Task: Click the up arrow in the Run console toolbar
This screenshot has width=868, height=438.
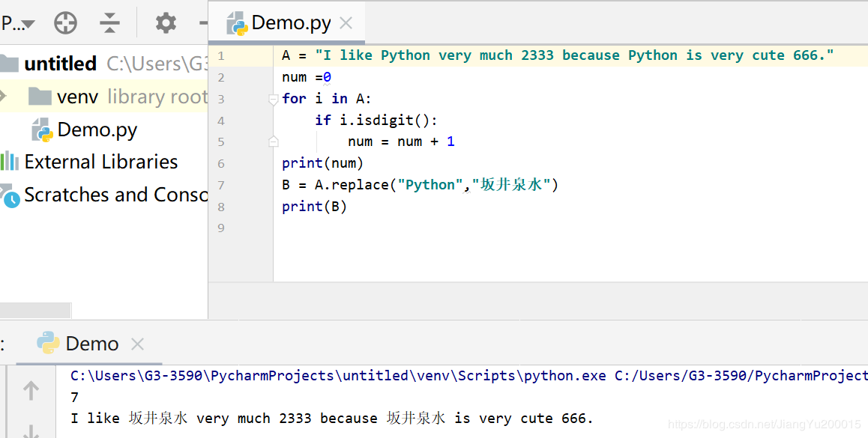Action: [30, 390]
